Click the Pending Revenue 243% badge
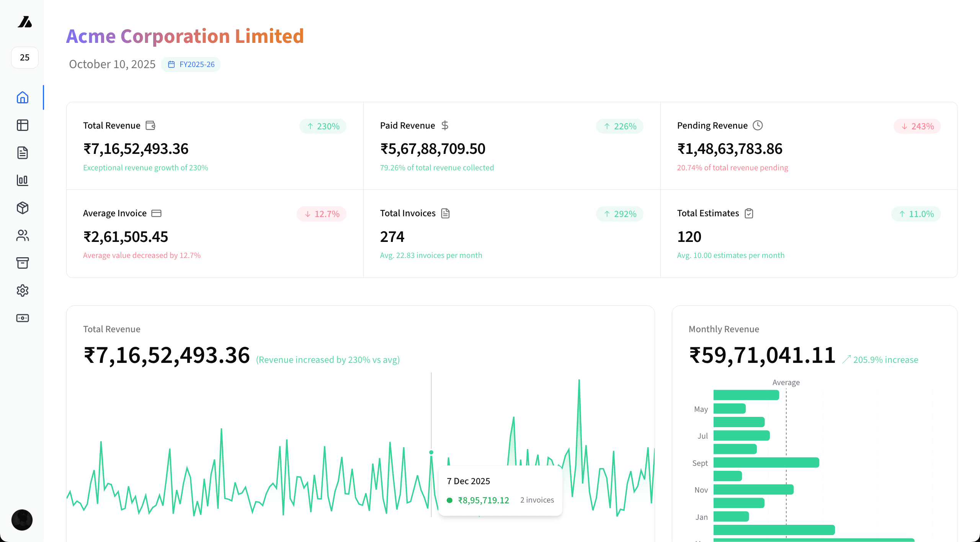The width and height of the screenshot is (980, 542). (917, 126)
